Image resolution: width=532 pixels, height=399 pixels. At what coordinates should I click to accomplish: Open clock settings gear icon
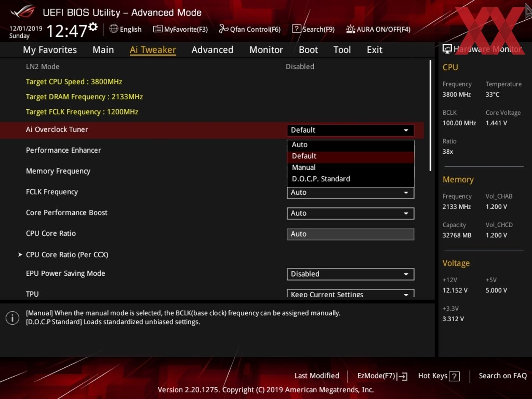[x=93, y=27]
